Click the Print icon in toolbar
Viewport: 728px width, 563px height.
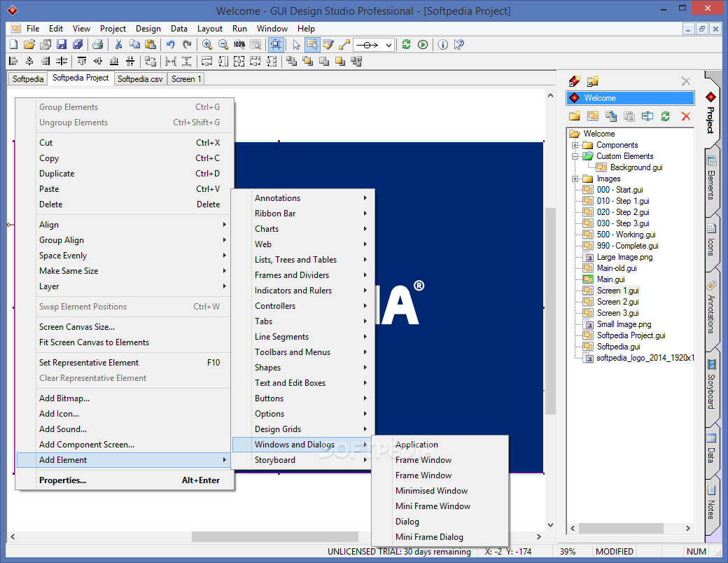click(x=97, y=45)
